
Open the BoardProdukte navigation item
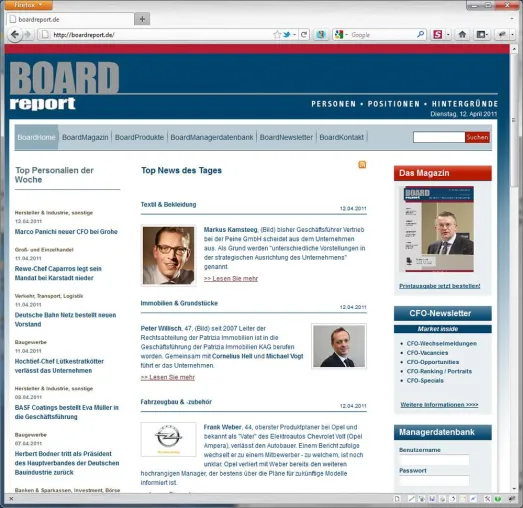coord(139,137)
